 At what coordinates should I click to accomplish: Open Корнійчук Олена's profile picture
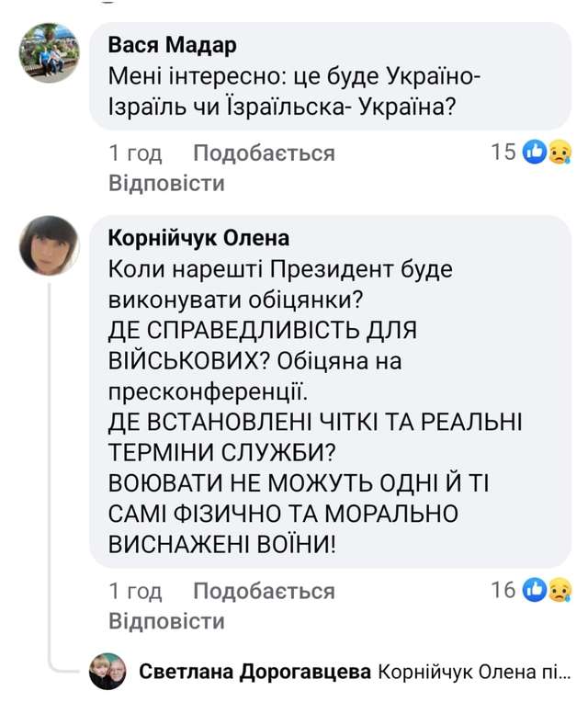pos(50,245)
